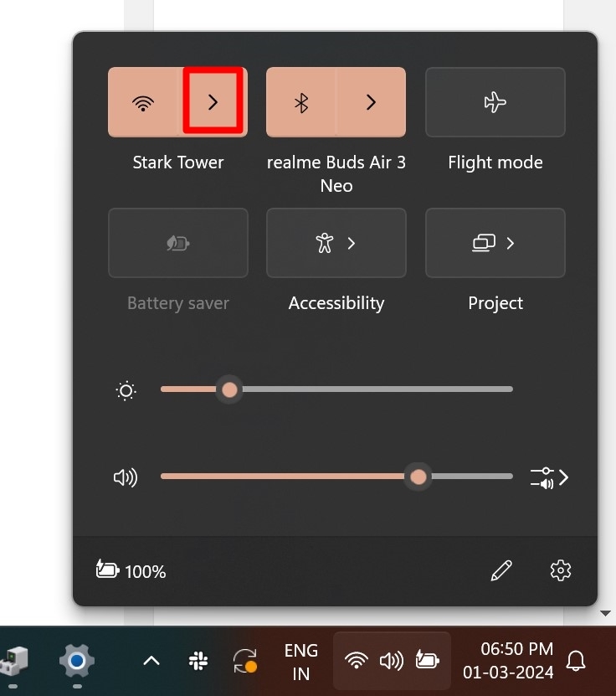Expand Bluetooth devices list
The height and width of the screenshot is (696, 616).
pyautogui.click(x=370, y=102)
